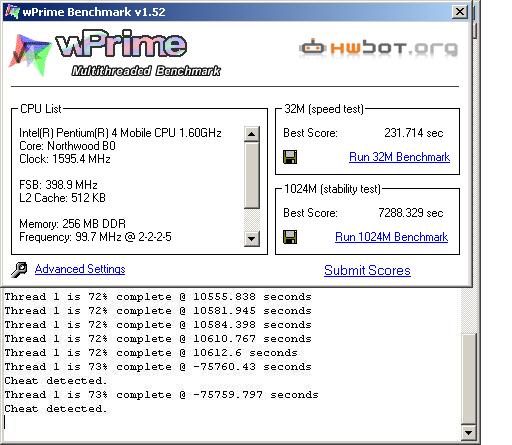Click the CPU List scrollbar thumb

[x=252, y=175]
